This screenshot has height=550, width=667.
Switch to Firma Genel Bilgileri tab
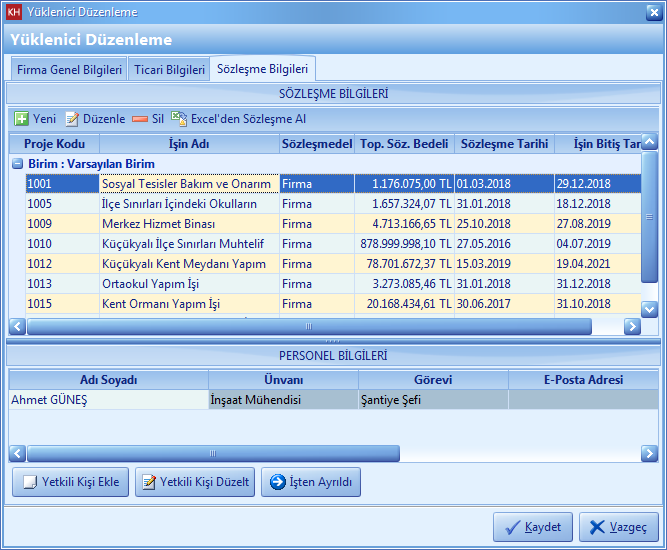[69, 70]
